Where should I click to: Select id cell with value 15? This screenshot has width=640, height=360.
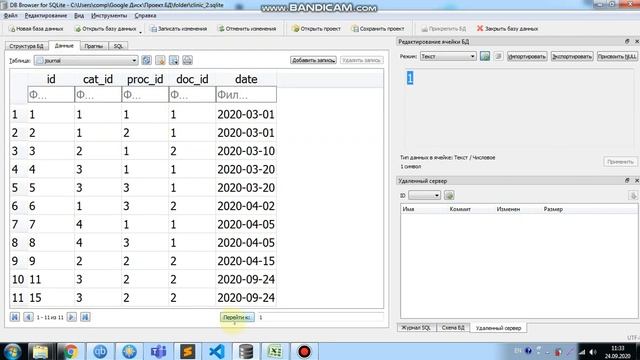tap(51, 298)
